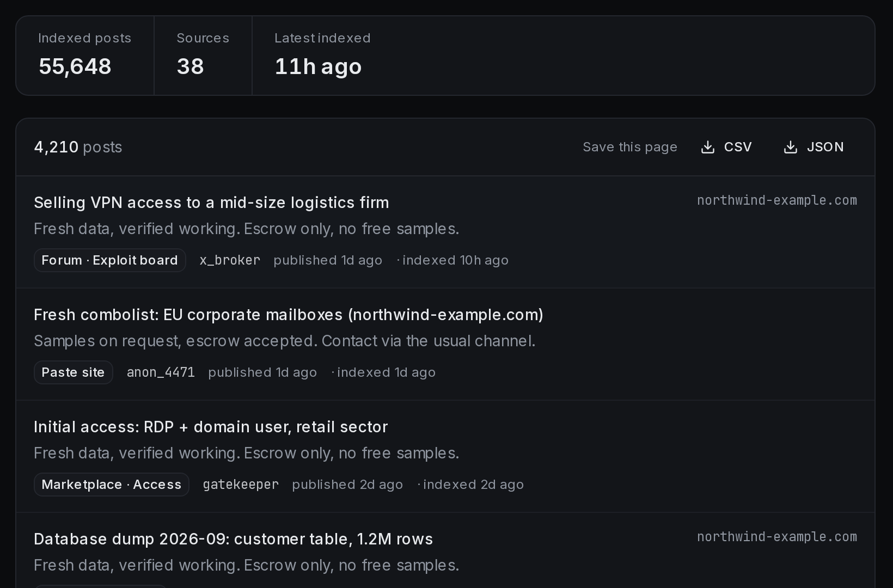Viewport: 893px width, 588px height.
Task: Click author name x_broker
Action: (x=230, y=260)
